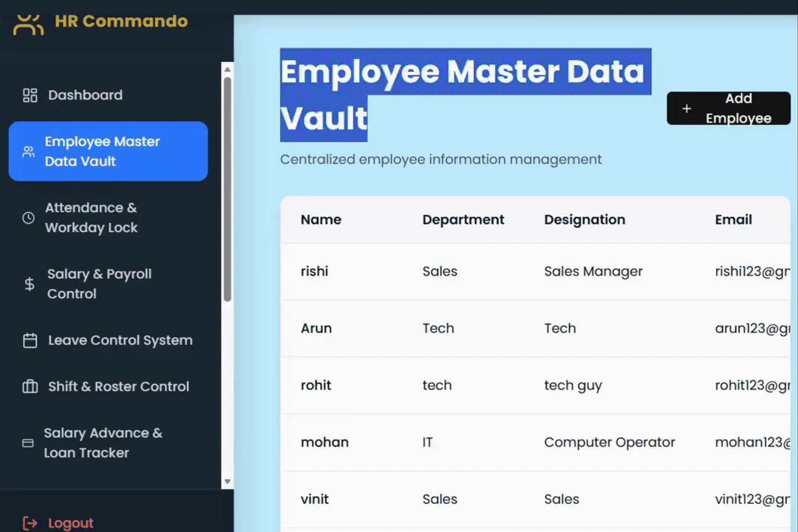The width and height of the screenshot is (798, 532).
Task: Open the Dashboard menu item
Action: pyautogui.click(x=85, y=95)
